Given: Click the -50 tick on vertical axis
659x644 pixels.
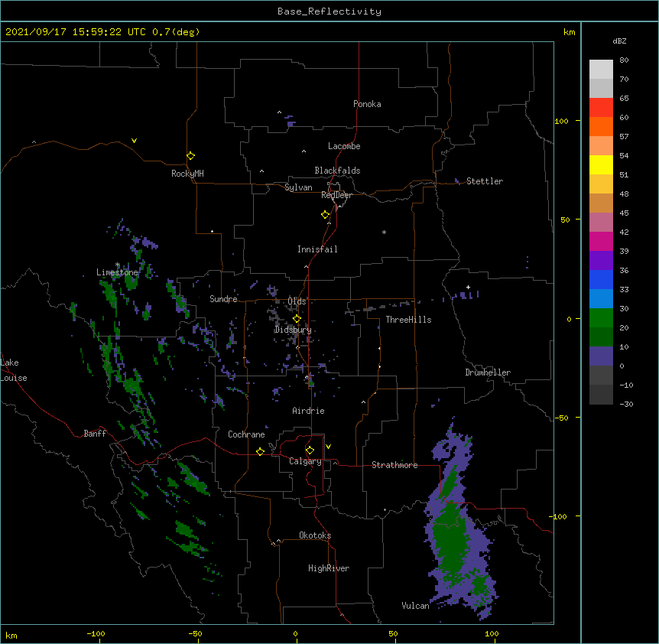Looking at the screenshot, I should pos(561,418).
